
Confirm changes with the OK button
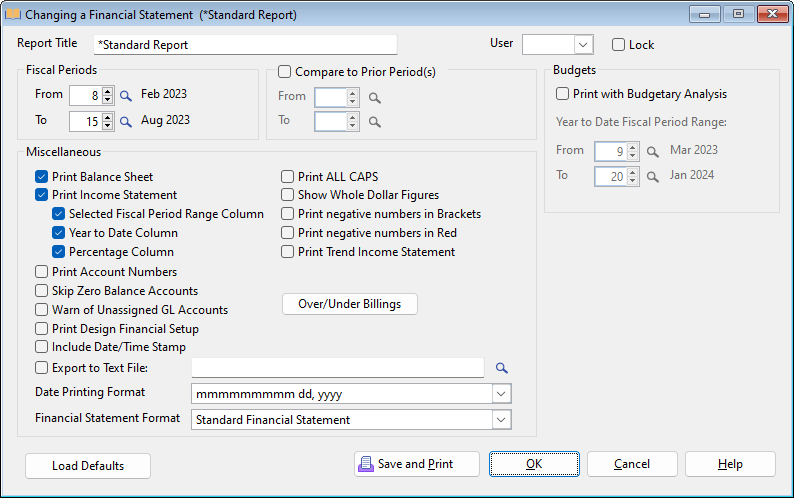pyautogui.click(x=534, y=464)
